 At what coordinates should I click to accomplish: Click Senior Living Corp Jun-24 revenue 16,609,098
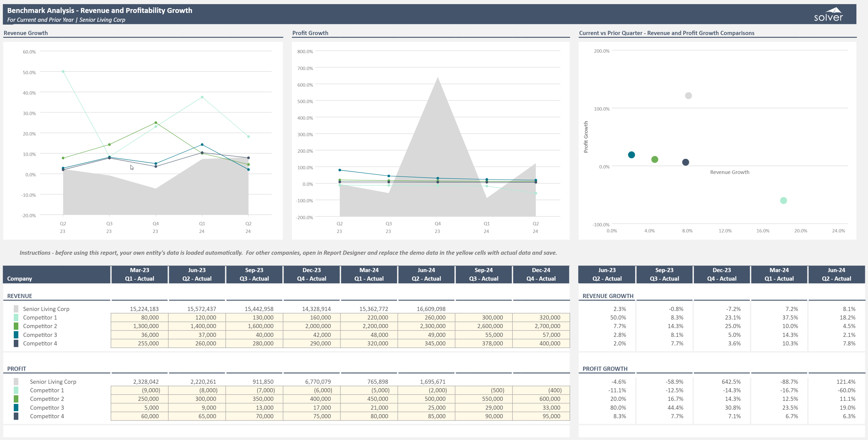(x=431, y=309)
